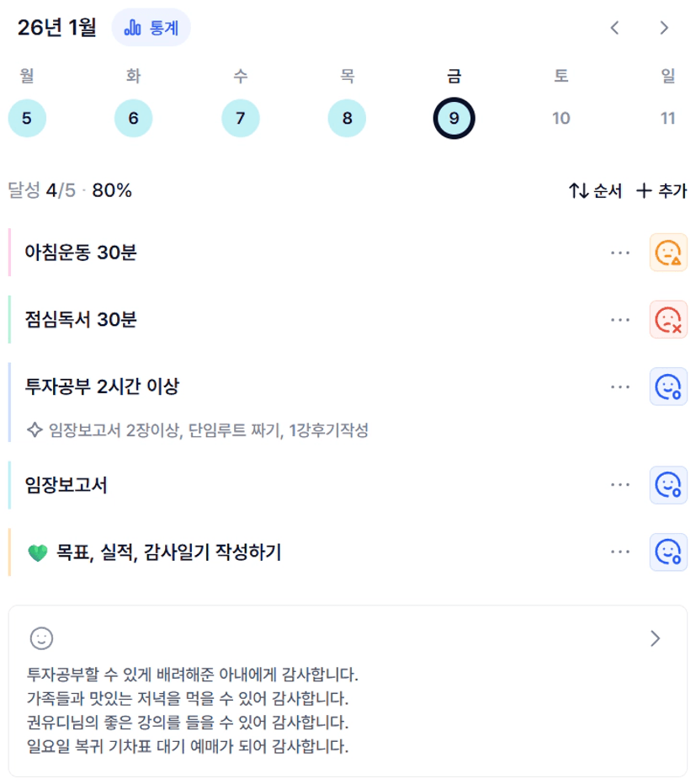Click the green heart icon beside 목표
The width and height of the screenshot is (696, 784).
click(x=37, y=553)
